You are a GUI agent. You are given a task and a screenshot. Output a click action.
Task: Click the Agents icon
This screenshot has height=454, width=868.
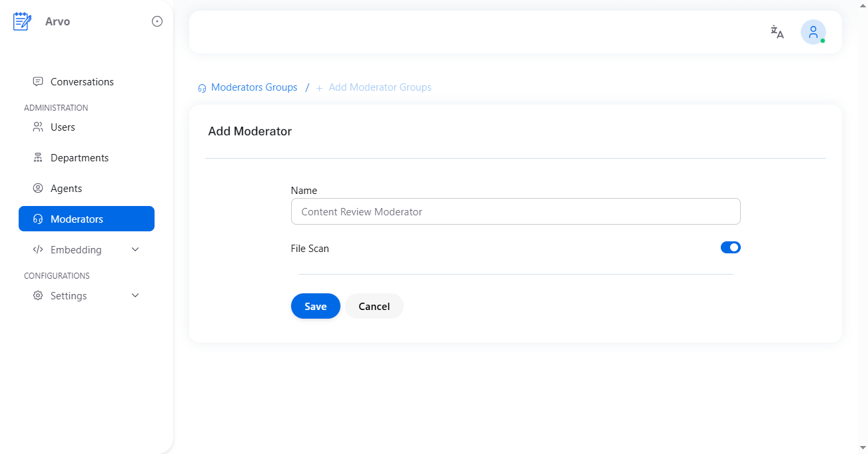38,188
